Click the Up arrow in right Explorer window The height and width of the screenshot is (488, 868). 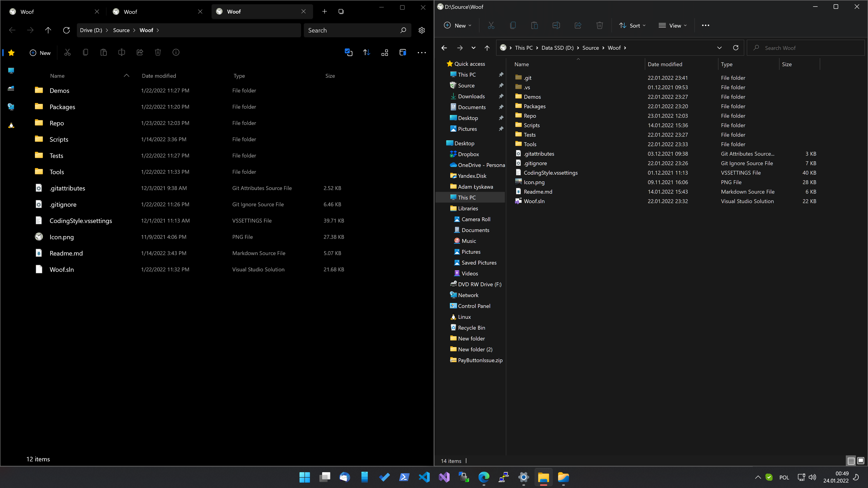(487, 48)
